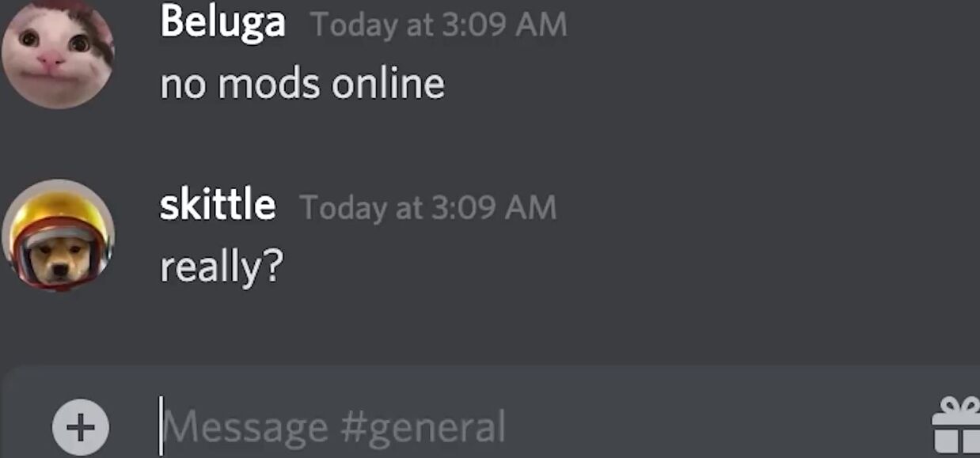Screen dimensions: 980x458
Task: Select the 'no mods online' message
Action: tap(302, 84)
